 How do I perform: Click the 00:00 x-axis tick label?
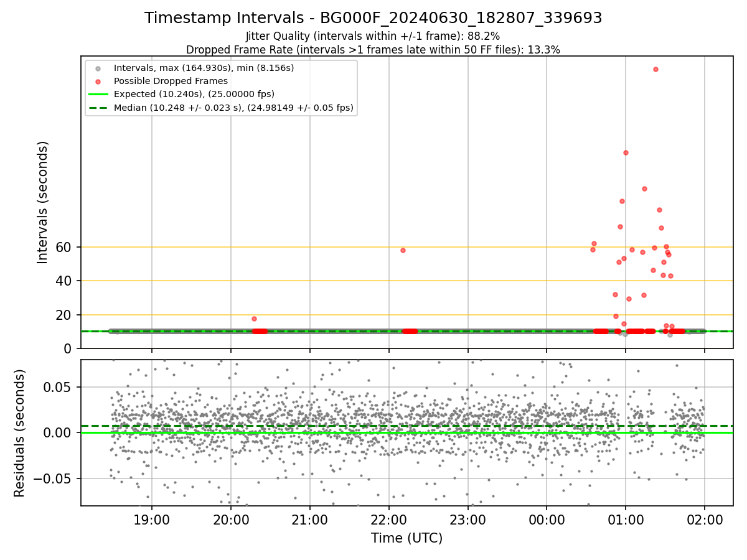547,520
